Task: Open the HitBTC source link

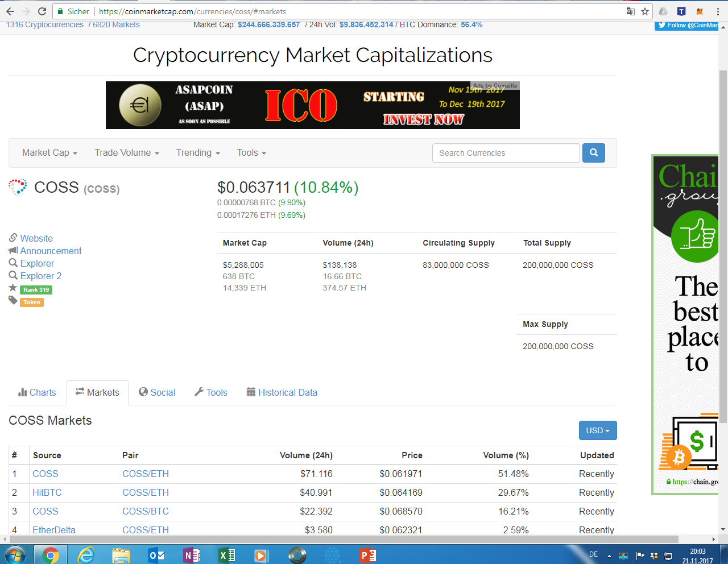Action: pyautogui.click(x=47, y=492)
